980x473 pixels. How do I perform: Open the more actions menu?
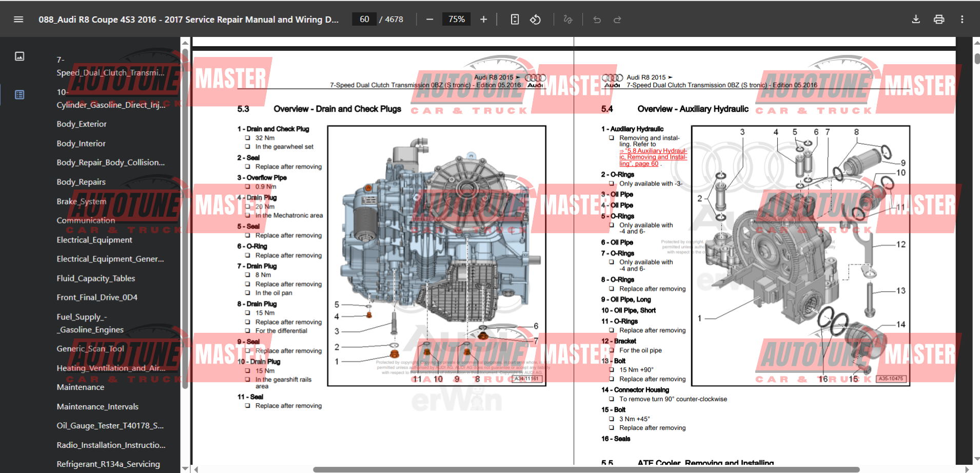(962, 20)
